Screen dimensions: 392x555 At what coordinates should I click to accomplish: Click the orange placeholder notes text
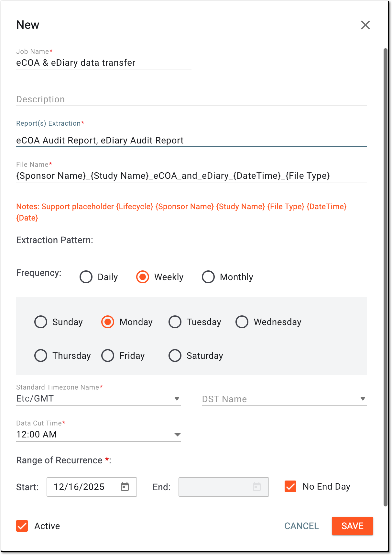point(181,212)
